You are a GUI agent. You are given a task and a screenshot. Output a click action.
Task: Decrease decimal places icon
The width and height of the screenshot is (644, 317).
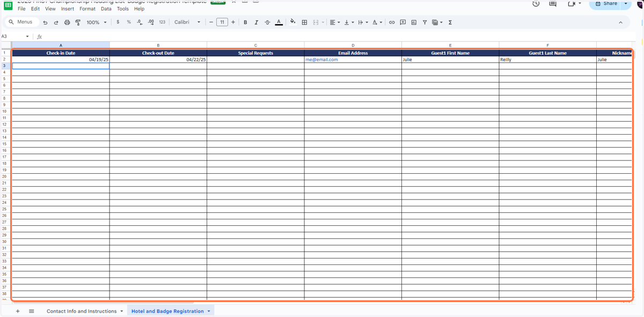pos(140,22)
